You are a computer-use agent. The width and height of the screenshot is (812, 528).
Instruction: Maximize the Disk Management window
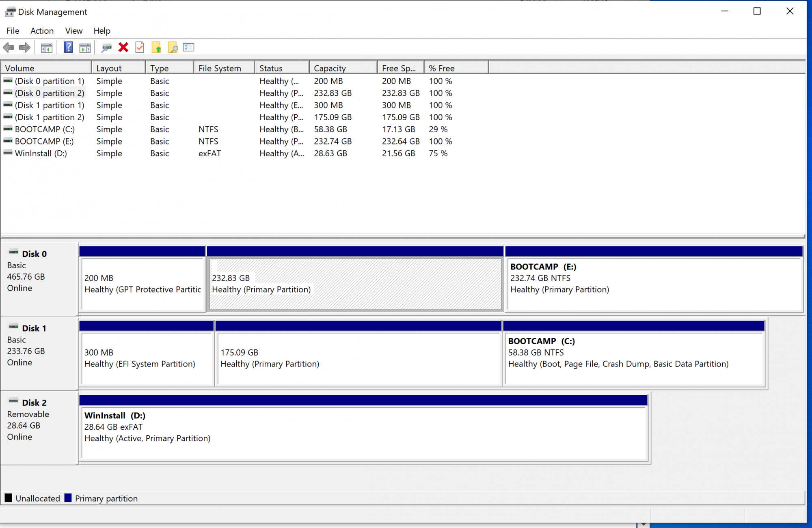[757, 11]
